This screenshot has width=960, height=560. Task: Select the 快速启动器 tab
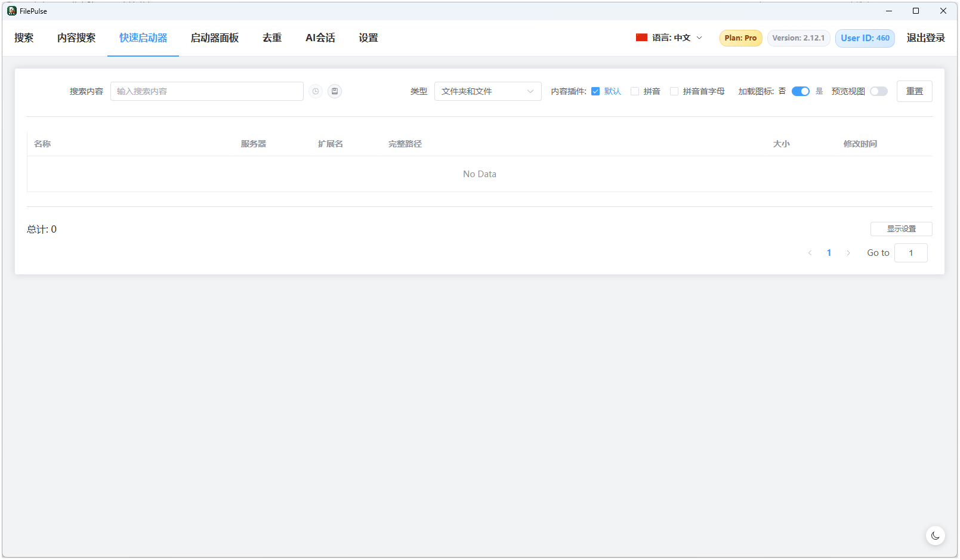tap(143, 38)
